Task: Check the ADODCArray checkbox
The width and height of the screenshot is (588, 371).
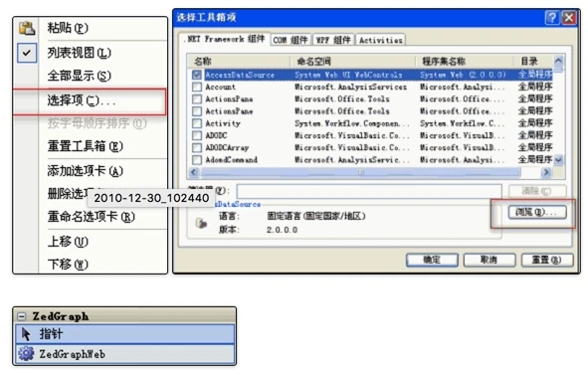Action: coord(197,147)
